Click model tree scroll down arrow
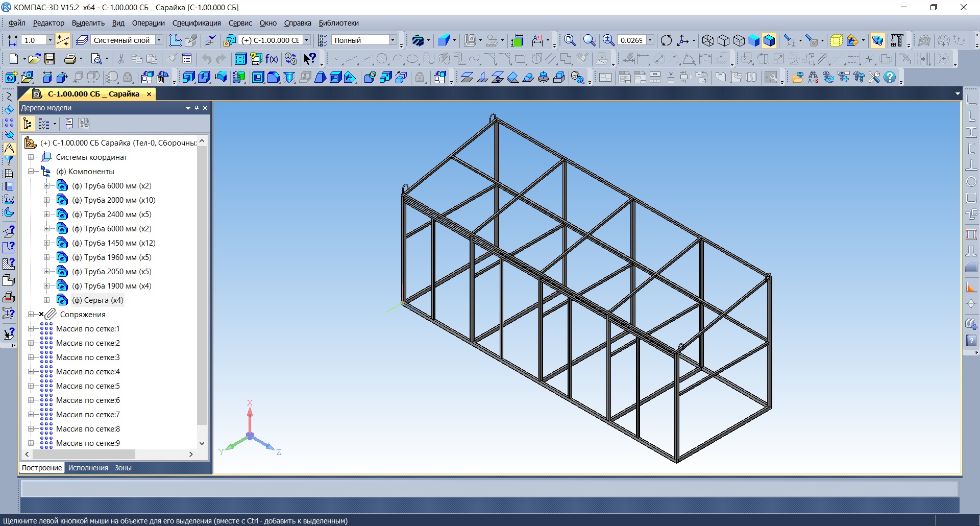 [202, 443]
